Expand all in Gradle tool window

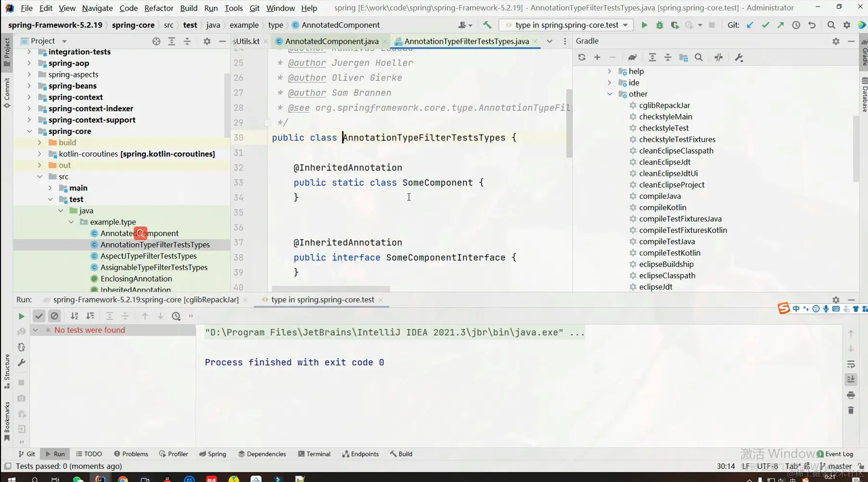[x=652, y=57]
